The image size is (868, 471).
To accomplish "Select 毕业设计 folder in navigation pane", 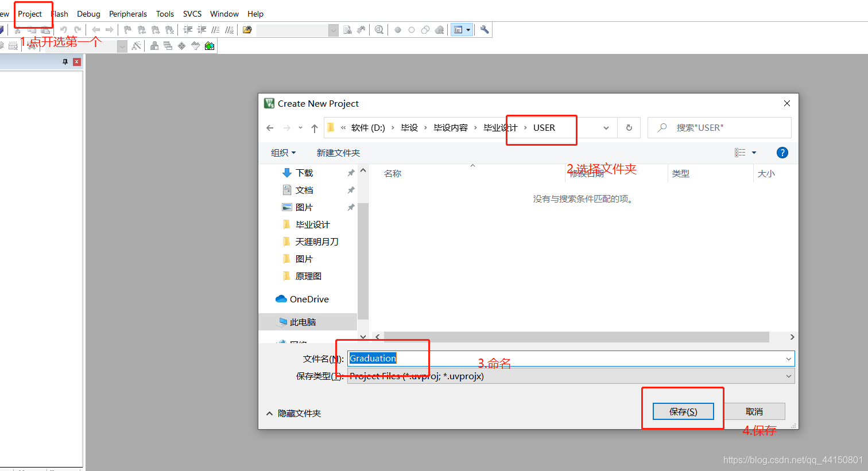I will [x=313, y=224].
